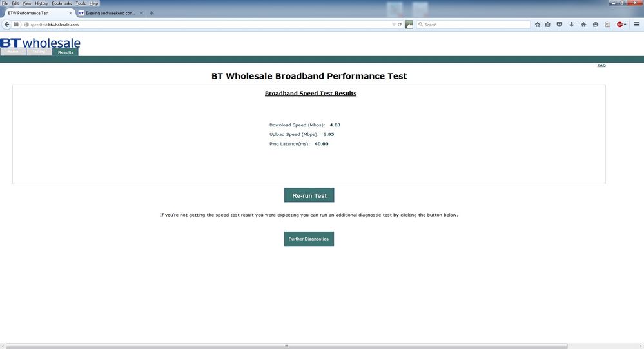Click the site identity icon beside back arrow

pyautogui.click(x=16, y=25)
